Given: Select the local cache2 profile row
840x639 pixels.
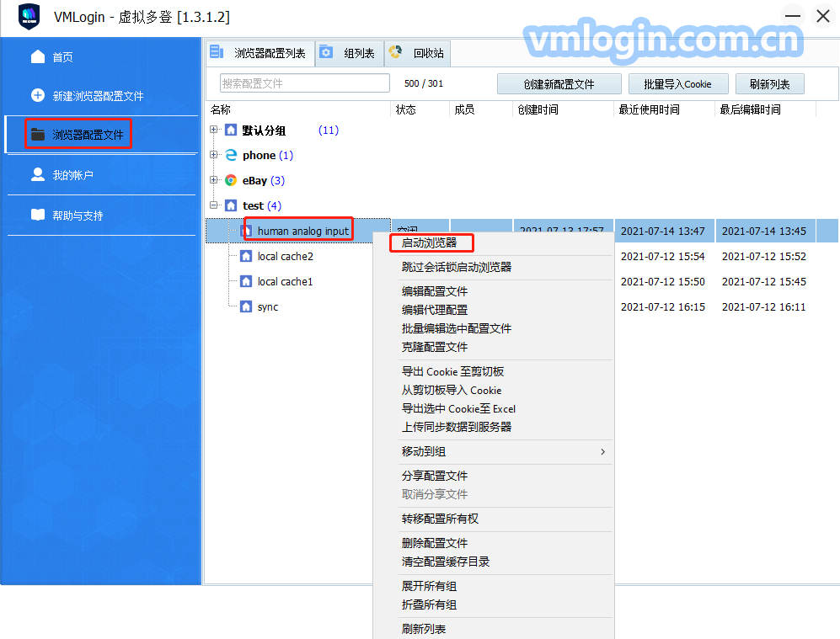Looking at the screenshot, I should [285, 256].
